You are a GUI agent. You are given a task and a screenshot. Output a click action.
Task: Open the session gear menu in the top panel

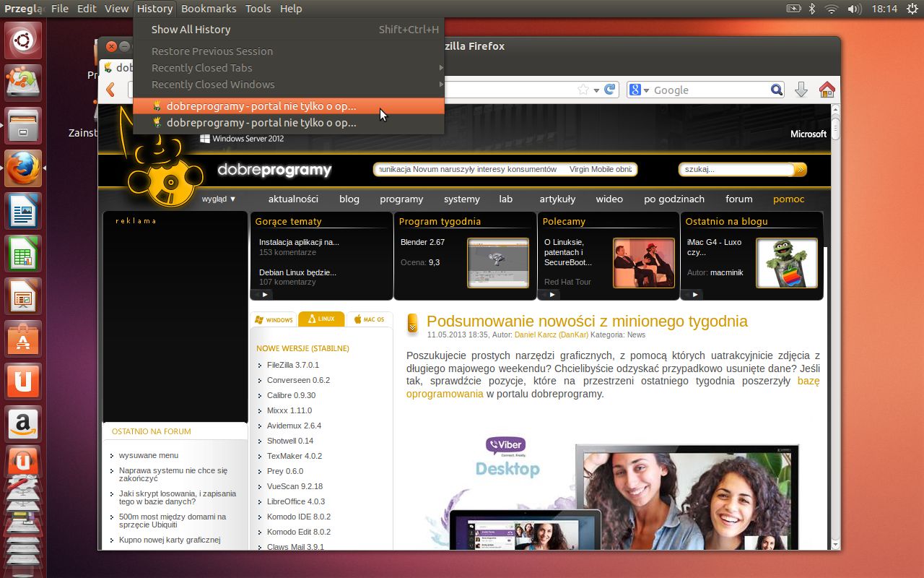coord(912,9)
